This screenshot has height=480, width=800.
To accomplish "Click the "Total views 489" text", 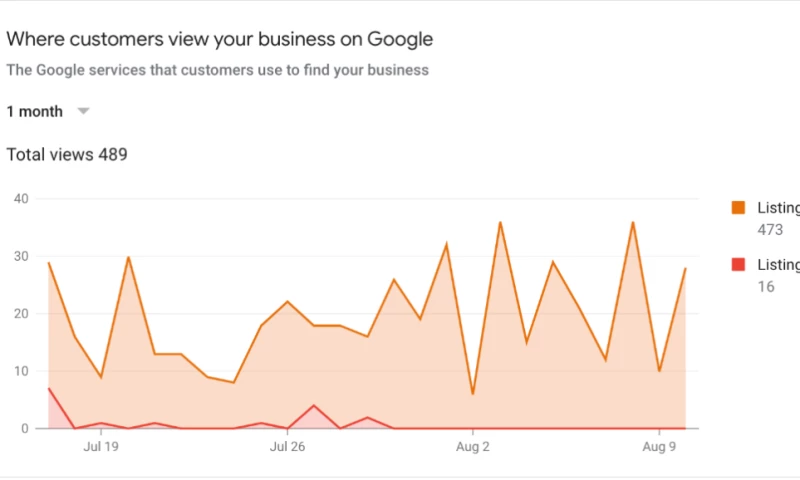I will (x=67, y=154).
